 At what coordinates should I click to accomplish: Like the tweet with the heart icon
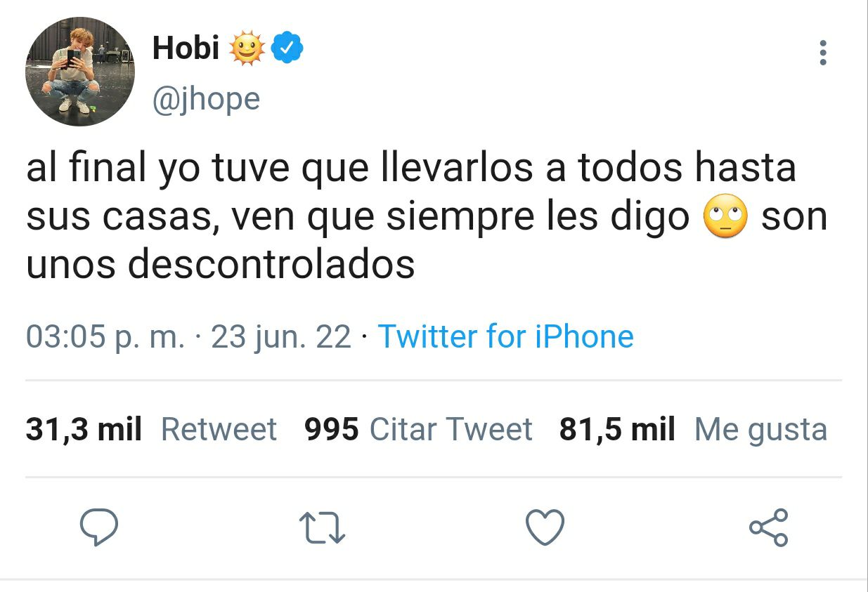(x=545, y=527)
